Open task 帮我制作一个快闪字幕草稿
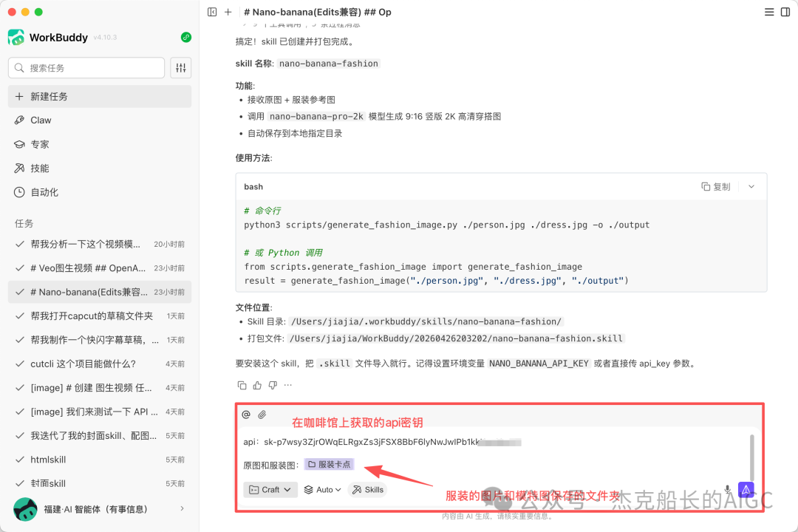Viewport: 798px width, 532px height. click(x=100, y=340)
